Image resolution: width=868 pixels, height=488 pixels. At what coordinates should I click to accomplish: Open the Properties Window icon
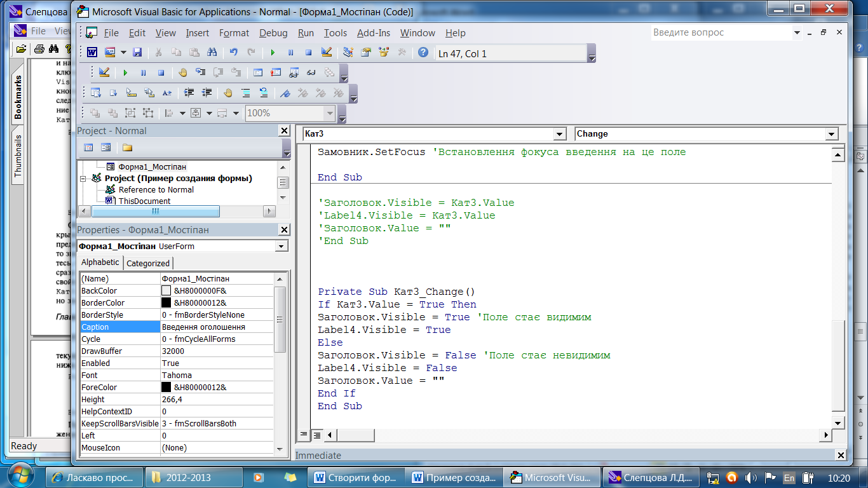366,52
